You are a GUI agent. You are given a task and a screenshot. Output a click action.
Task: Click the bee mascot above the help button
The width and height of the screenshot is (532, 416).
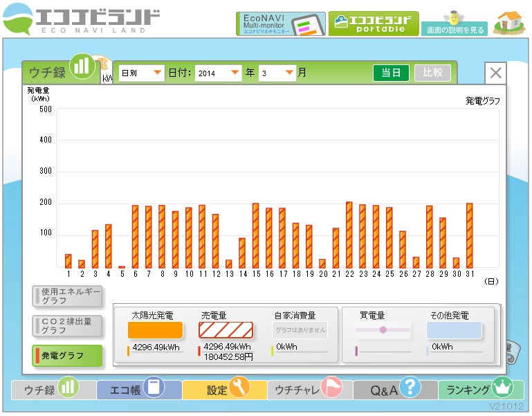tap(454, 17)
